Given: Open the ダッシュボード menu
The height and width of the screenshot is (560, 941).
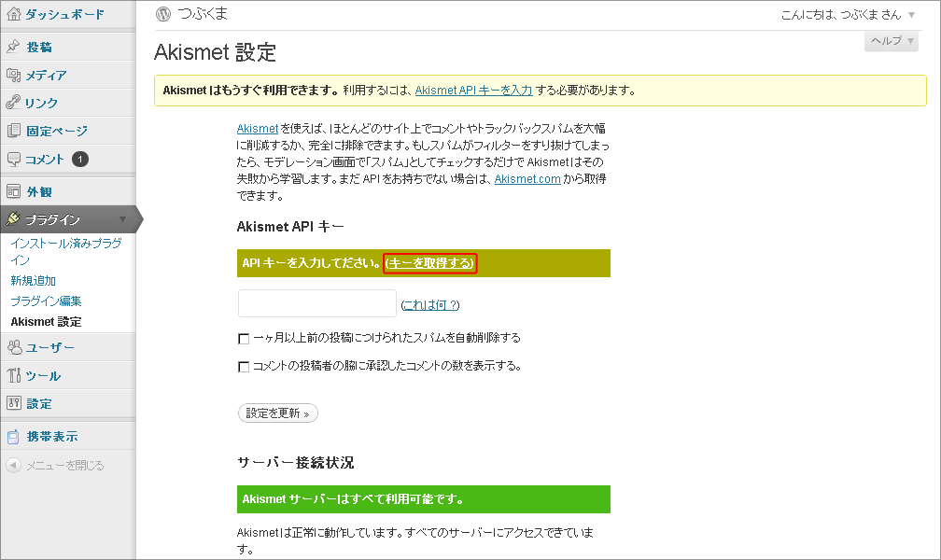Looking at the screenshot, I should [x=64, y=14].
